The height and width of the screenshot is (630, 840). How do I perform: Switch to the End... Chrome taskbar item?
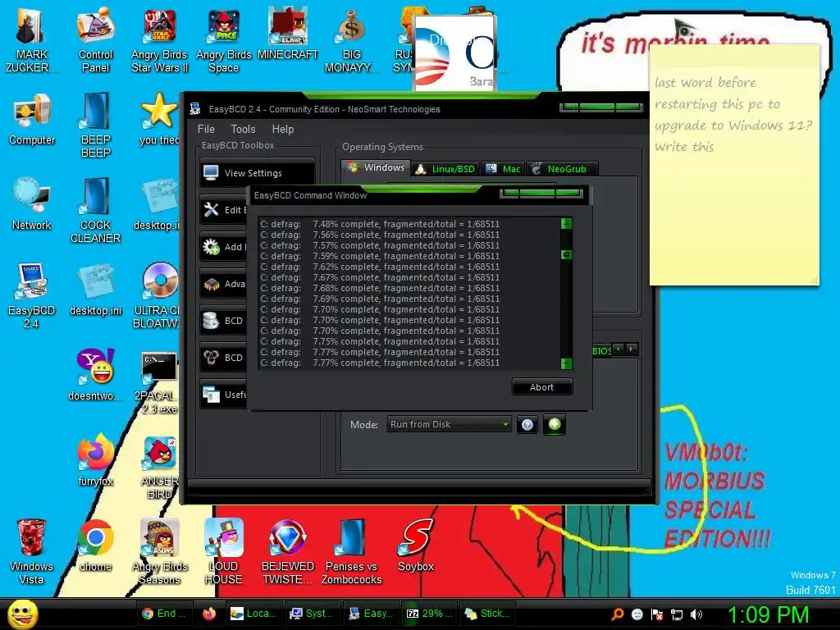pyautogui.click(x=164, y=614)
